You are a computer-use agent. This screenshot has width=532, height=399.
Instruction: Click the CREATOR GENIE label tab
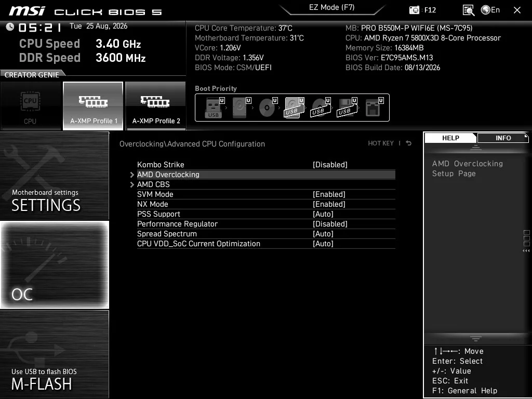(x=32, y=75)
